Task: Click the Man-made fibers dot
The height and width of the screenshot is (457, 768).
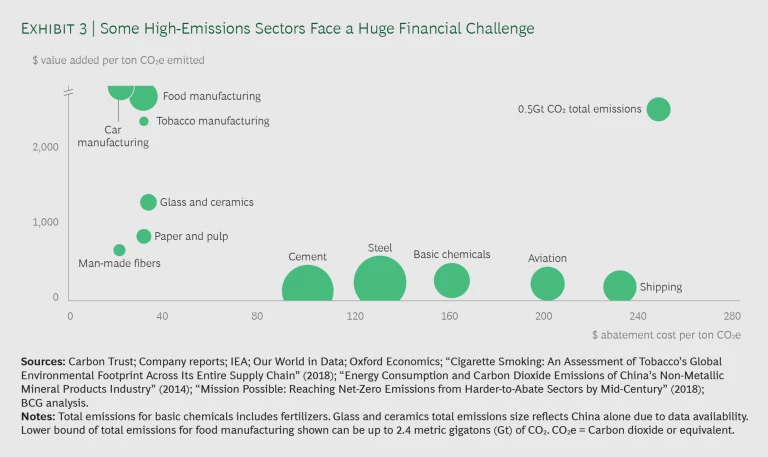Action: tap(119, 250)
